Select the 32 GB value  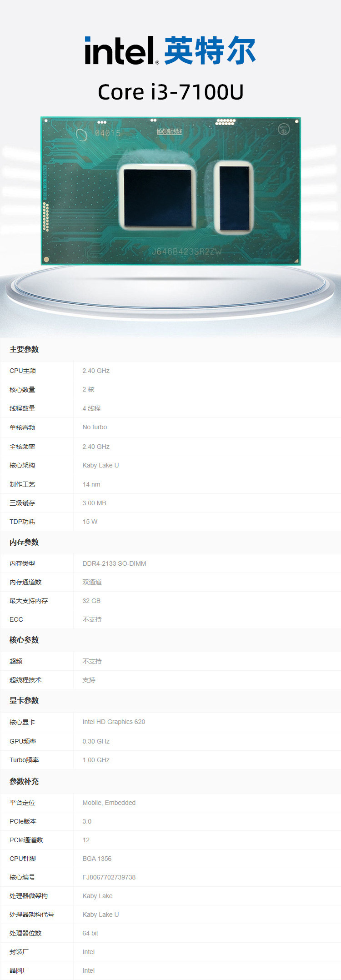(91, 601)
